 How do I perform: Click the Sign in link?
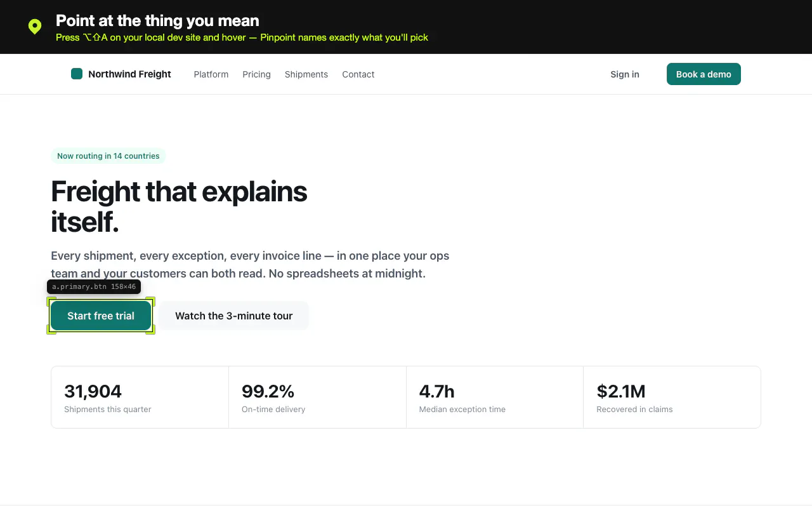(625, 74)
